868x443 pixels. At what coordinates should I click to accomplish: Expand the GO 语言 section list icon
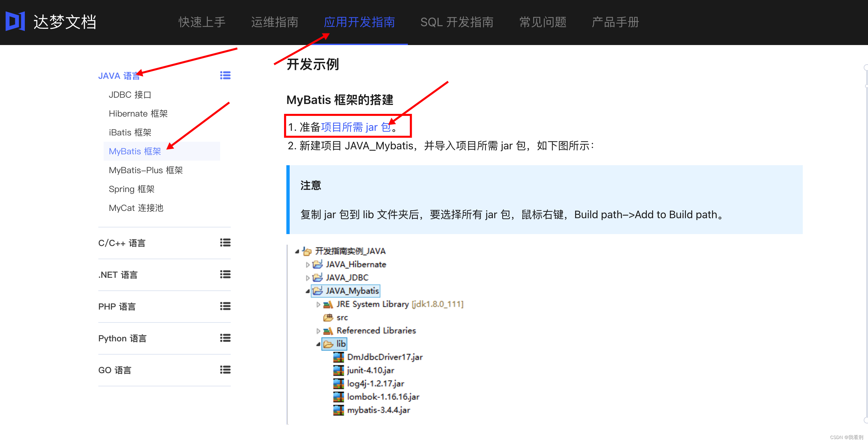pyautogui.click(x=225, y=370)
